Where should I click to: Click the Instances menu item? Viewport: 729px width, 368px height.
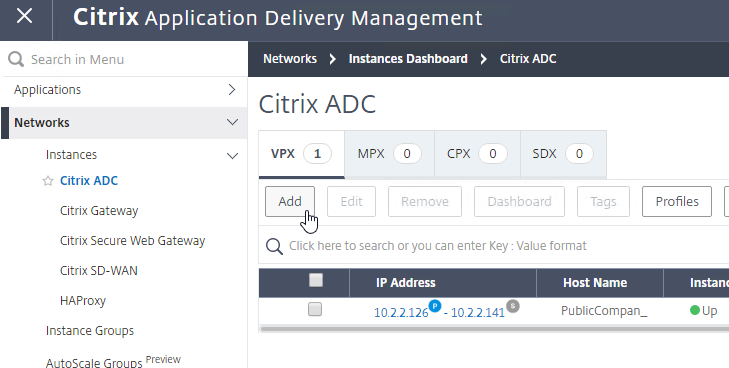tap(71, 155)
